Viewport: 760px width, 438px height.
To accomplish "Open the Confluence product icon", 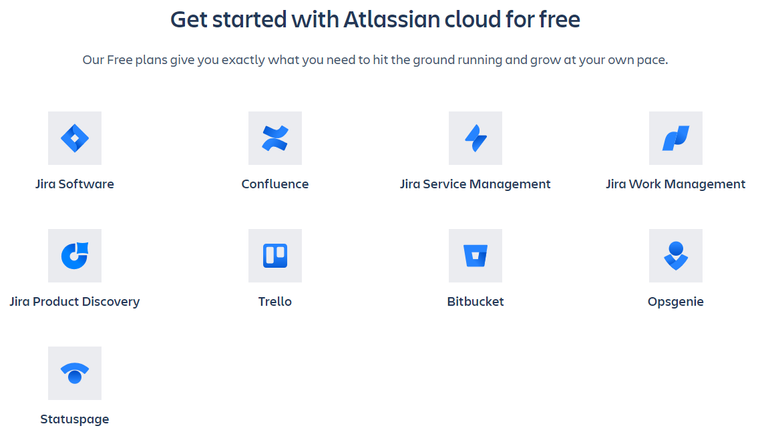I will click(x=275, y=138).
